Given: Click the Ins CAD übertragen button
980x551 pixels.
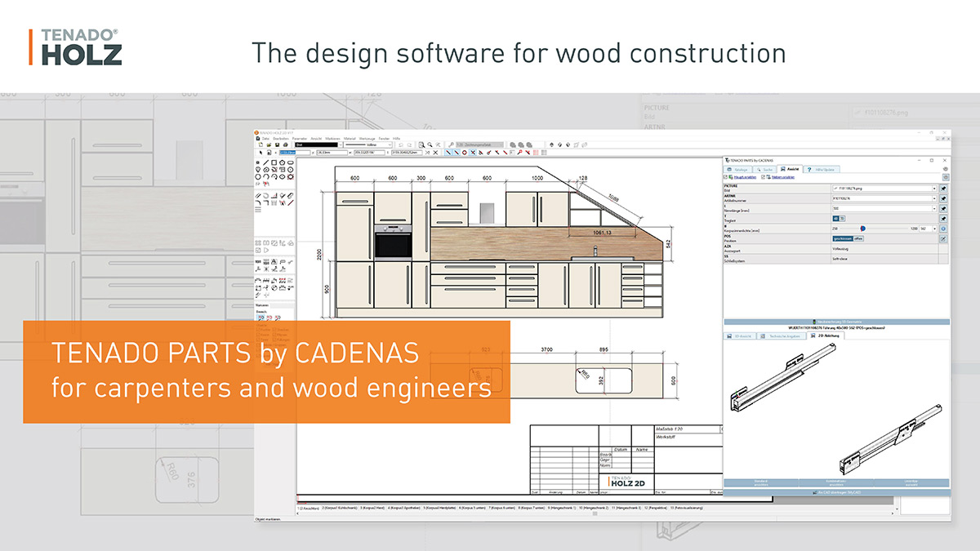Looking at the screenshot, I should point(837,492).
